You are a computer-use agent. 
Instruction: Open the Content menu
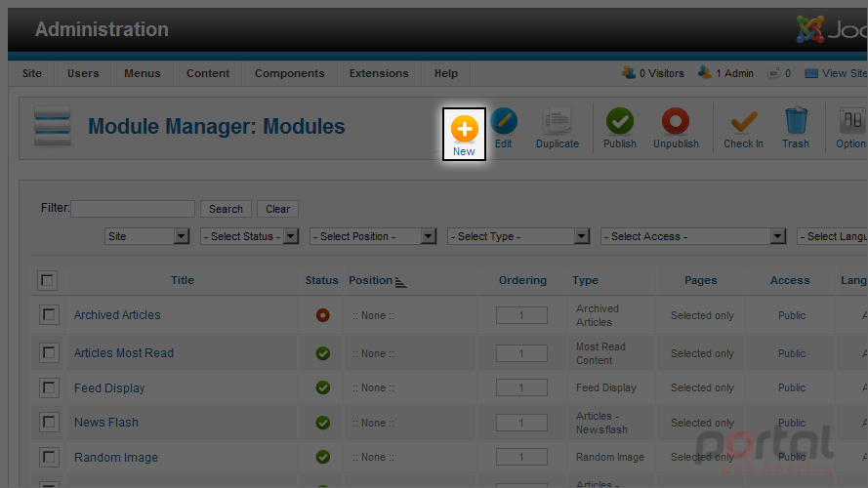click(x=208, y=73)
